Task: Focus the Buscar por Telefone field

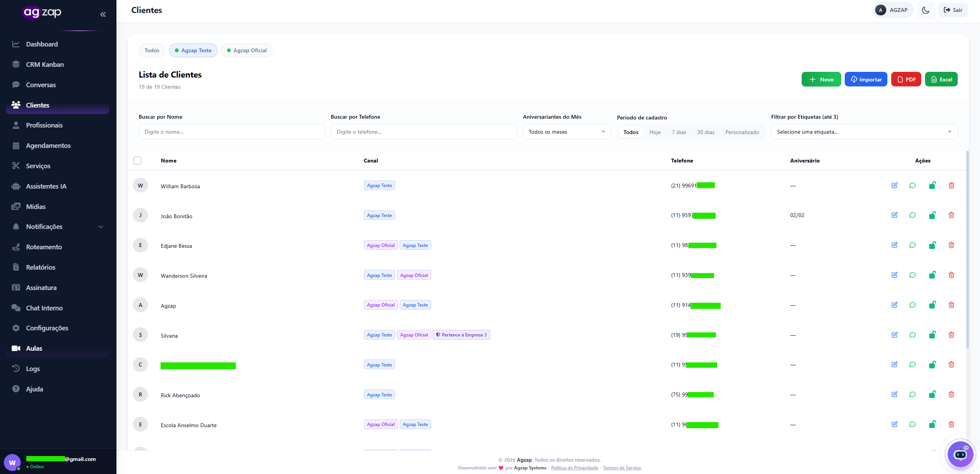Action: [x=424, y=132]
